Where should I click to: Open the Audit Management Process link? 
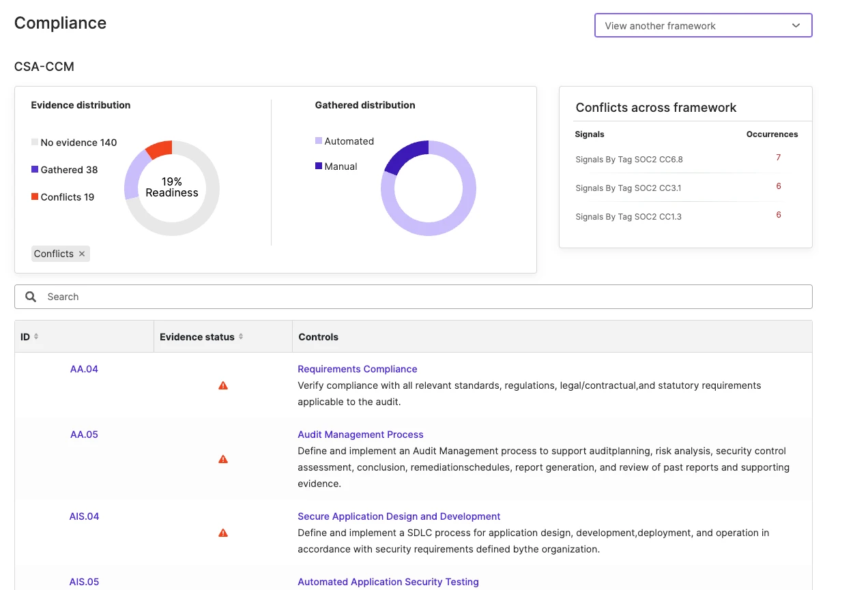tap(360, 434)
